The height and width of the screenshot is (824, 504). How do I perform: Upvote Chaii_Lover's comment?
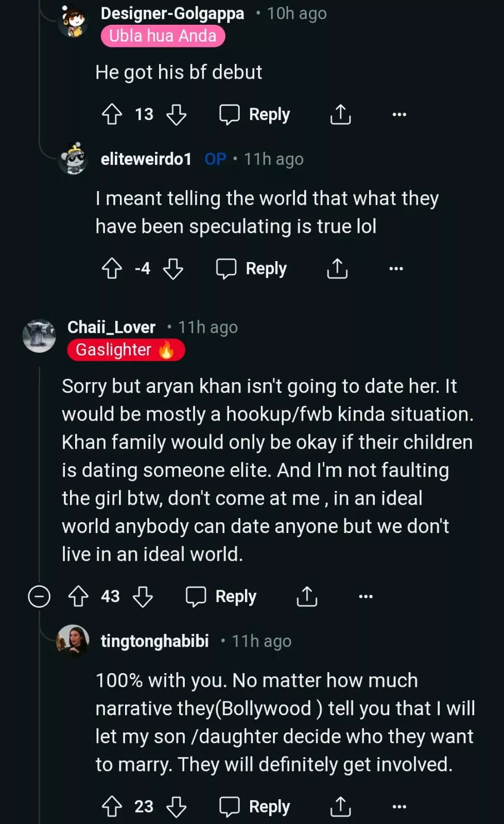coord(78,596)
